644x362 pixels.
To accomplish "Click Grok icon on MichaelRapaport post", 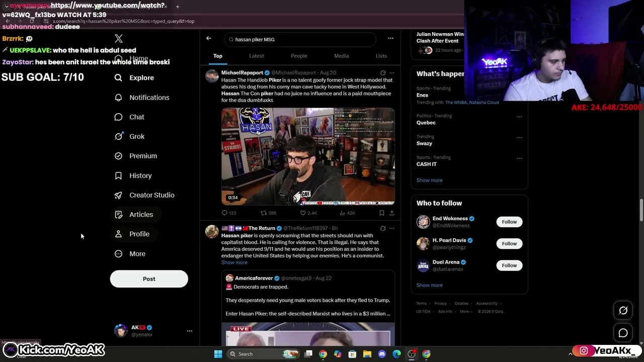I will click(383, 73).
